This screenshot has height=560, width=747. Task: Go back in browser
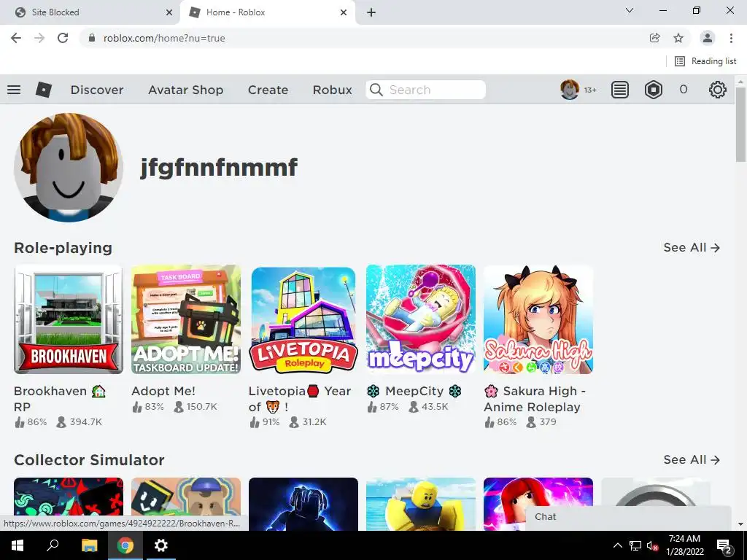(x=16, y=38)
